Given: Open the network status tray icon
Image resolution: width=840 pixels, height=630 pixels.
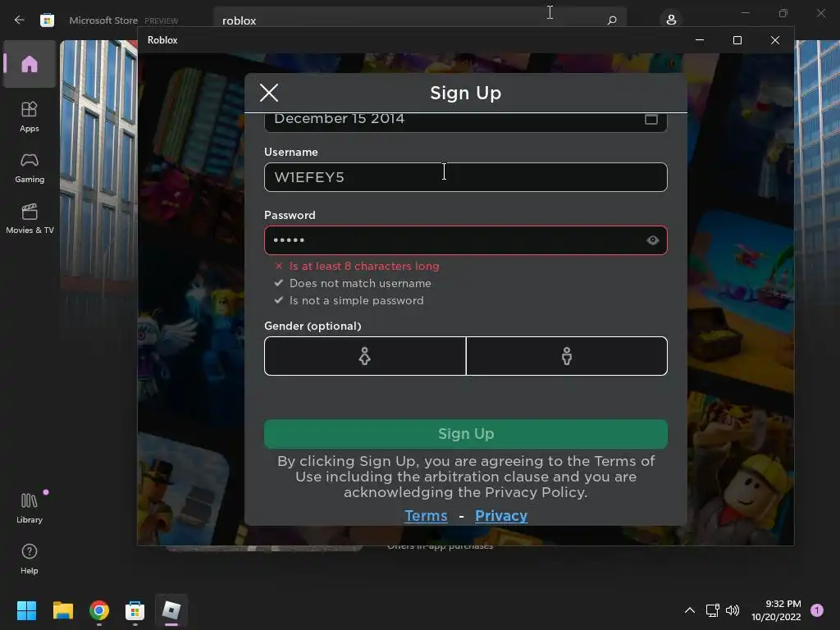Looking at the screenshot, I should tap(713, 610).
